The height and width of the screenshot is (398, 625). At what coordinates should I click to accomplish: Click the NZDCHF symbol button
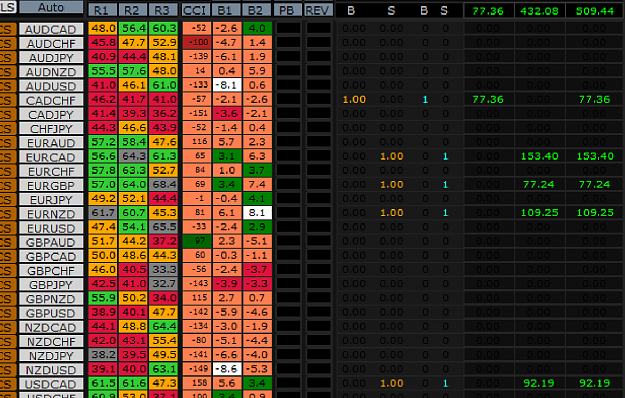click(51, 341)
